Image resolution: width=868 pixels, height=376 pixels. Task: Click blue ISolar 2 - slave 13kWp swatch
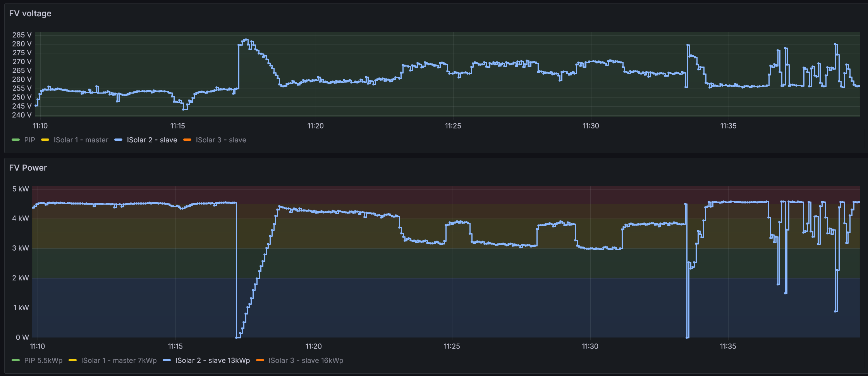pyautogui.click(x=167, y=361)
